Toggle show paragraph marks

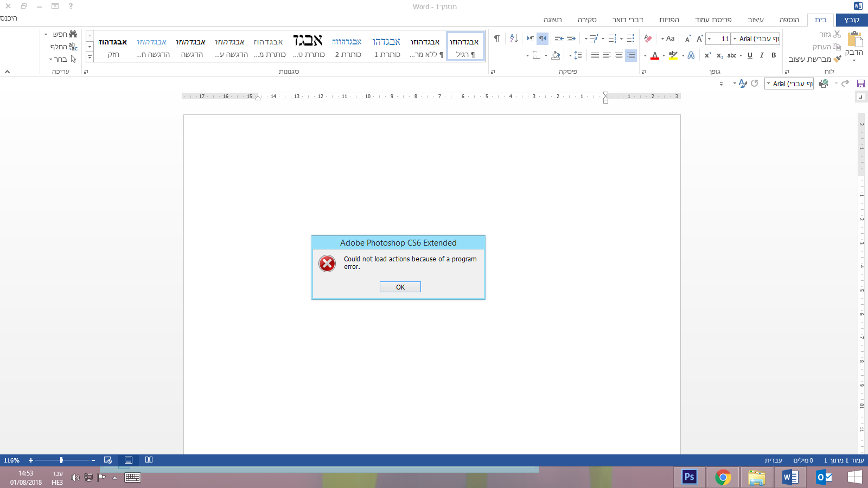[x=497, y=38]
